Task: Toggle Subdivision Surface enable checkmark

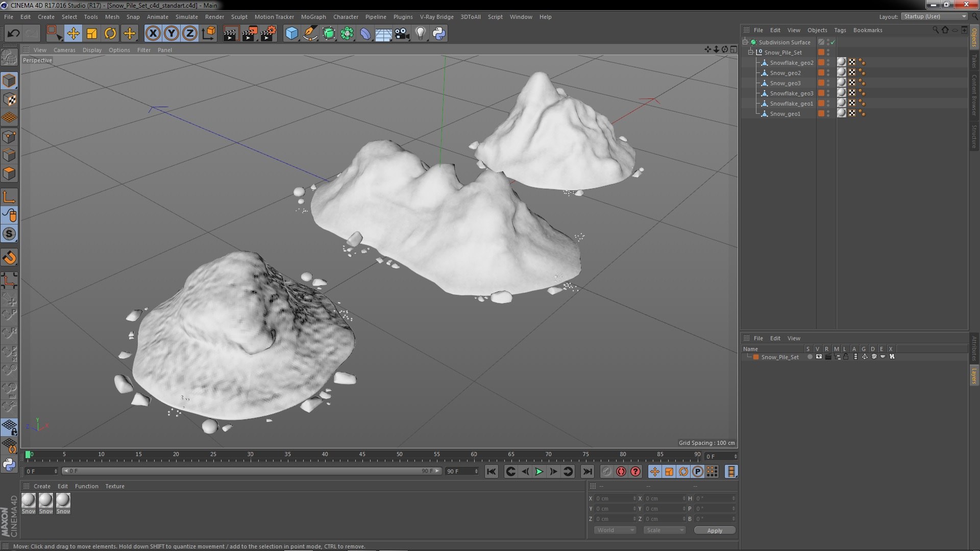Action: (x=833, y=42)
